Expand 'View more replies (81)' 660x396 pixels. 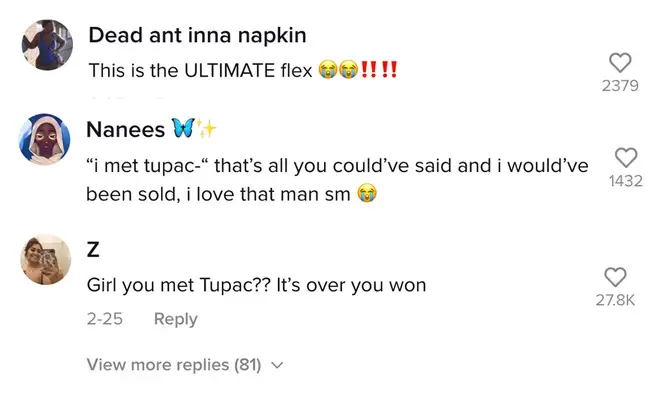[x=185, y=364]
